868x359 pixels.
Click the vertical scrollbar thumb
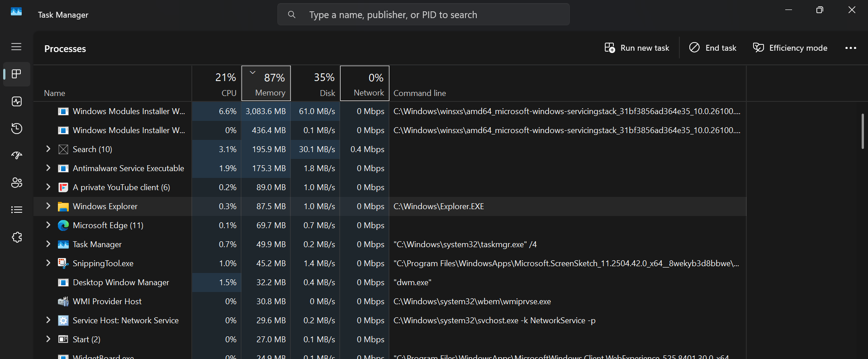[x=863, y=131]
